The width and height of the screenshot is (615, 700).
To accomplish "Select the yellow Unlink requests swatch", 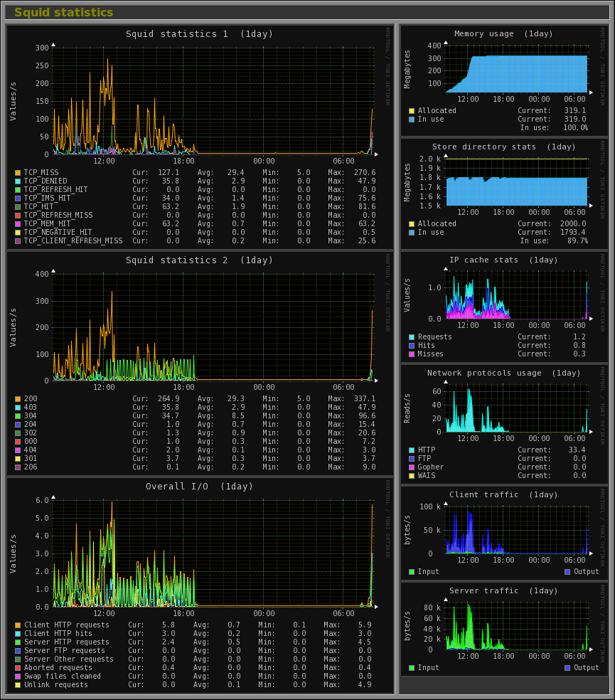I will click(18, 685).
